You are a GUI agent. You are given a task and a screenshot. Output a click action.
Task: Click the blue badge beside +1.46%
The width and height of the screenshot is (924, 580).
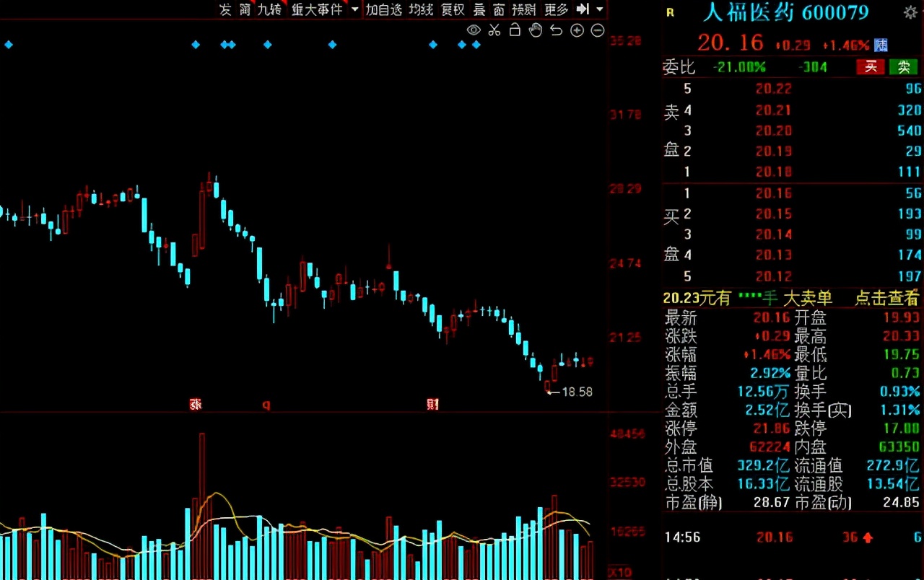[881, 45]
